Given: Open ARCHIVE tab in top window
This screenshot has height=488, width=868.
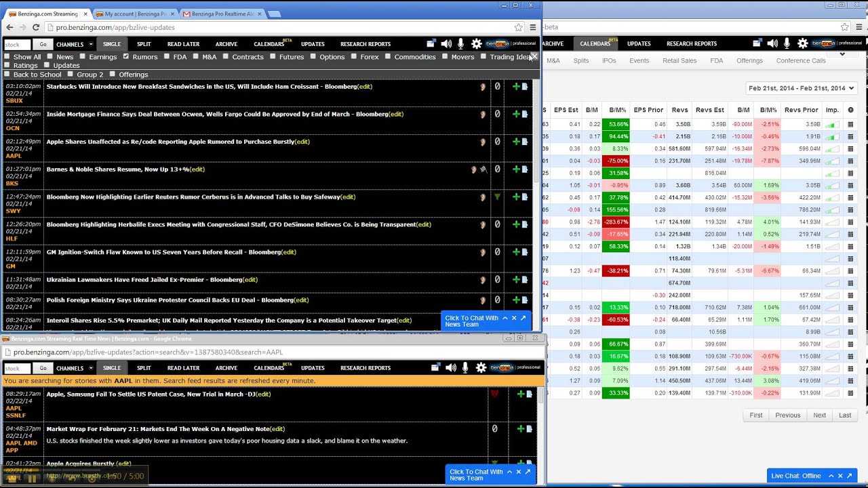Looking at the screenshot, I should [x=226, y=44].
